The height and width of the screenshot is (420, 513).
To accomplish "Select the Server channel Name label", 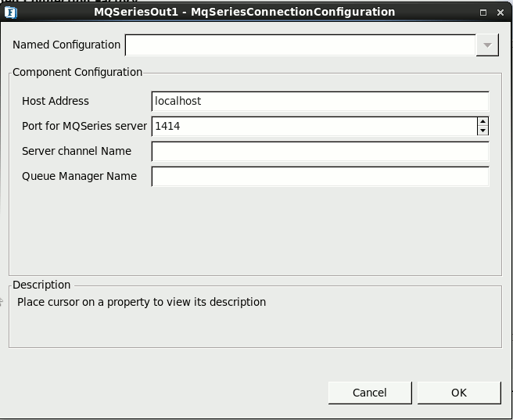I will [x=77, y=151].
